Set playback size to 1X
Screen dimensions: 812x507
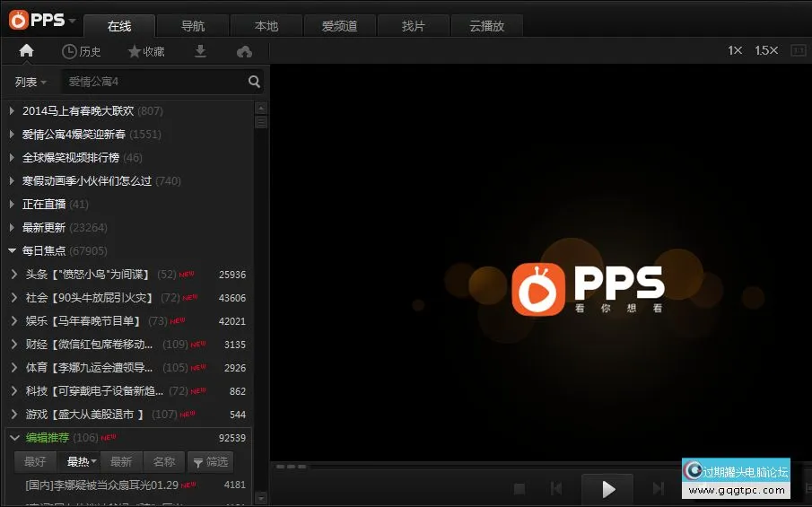pyautogui.click(x=735, y=50)
